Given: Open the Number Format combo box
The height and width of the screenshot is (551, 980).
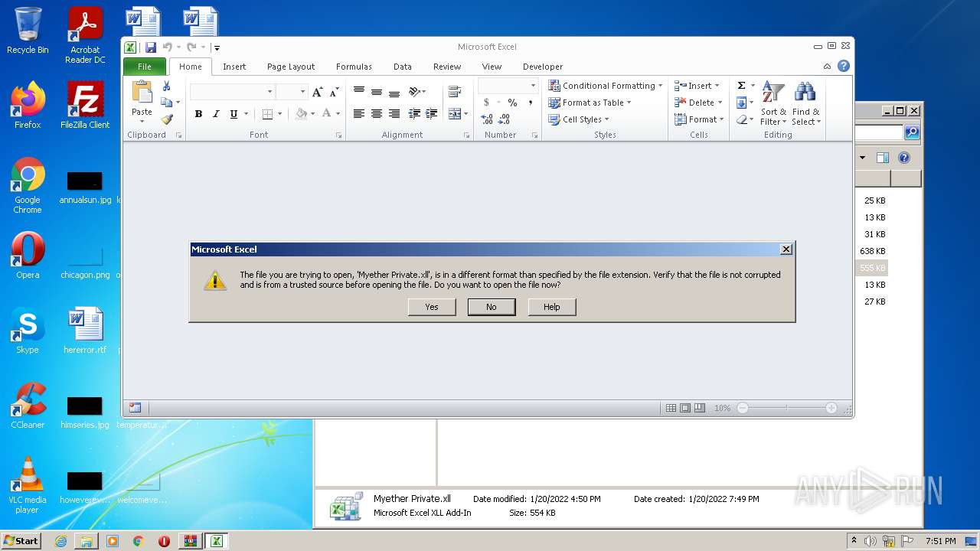Looking at the screenshot, I should [508, 86].
